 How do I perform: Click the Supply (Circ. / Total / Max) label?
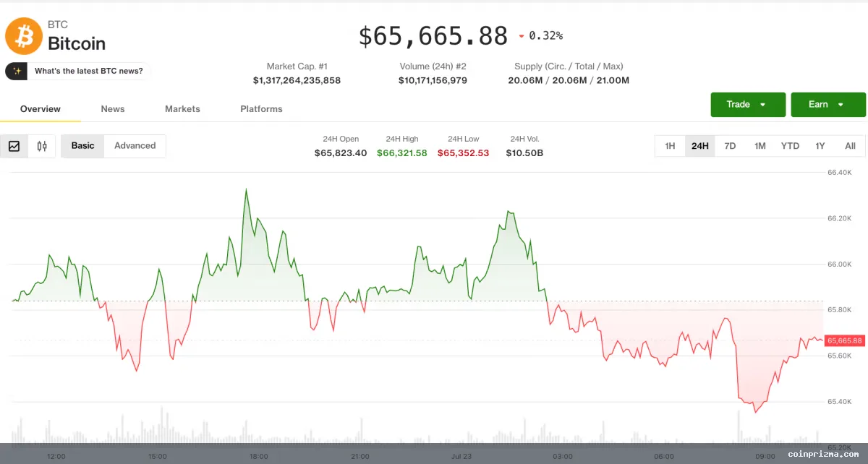coord(569,66)
